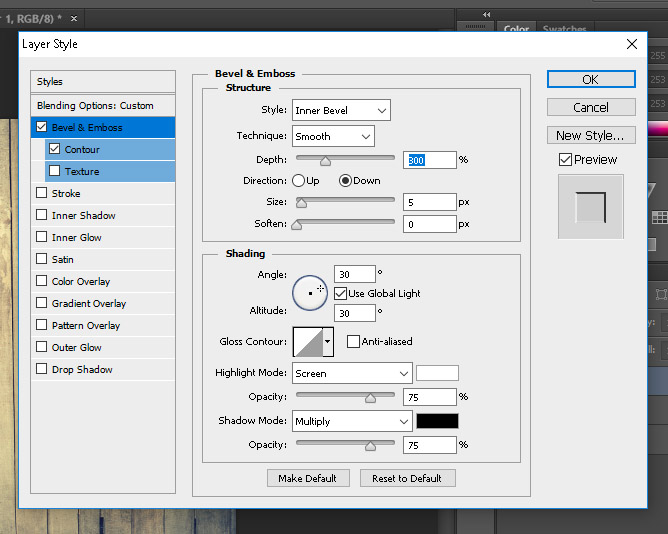Close the Layer Style dialog
The image size is (668, 534).
point(631,44)
